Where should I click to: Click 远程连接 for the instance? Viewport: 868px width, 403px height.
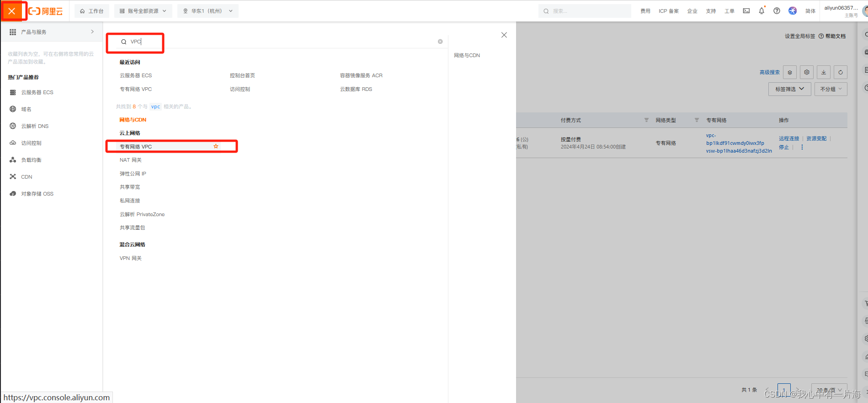coord(789,138)
